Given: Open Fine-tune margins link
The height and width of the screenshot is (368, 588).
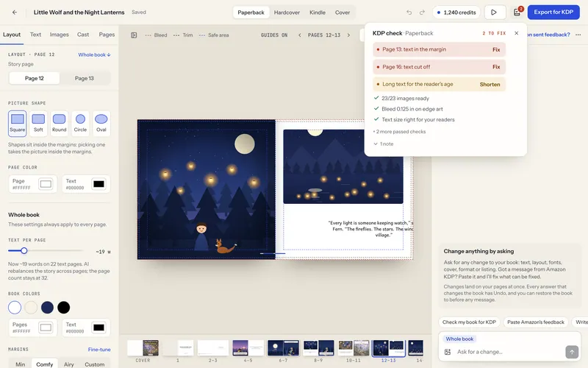Looking at the screenshot, I should click(99, 349).
